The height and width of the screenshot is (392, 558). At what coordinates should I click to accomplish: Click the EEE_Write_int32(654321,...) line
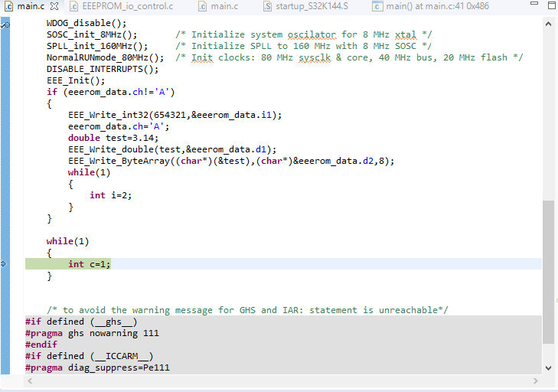pos(175,115)
